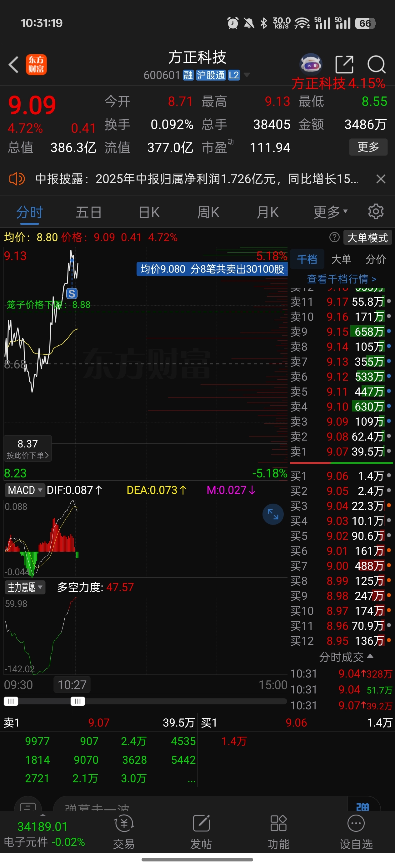Tap the speaker announcement icon

coord(17,179)
